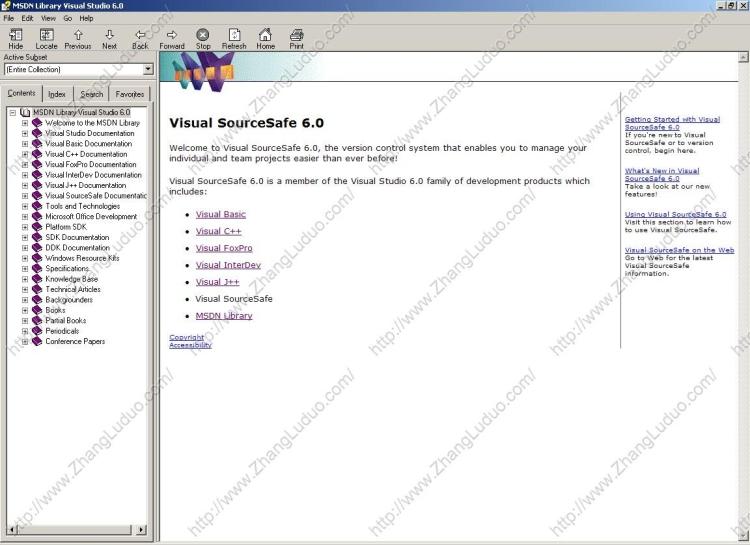Open the MSDN Library link
Screen dimensions: 750x545
point(224,316)
